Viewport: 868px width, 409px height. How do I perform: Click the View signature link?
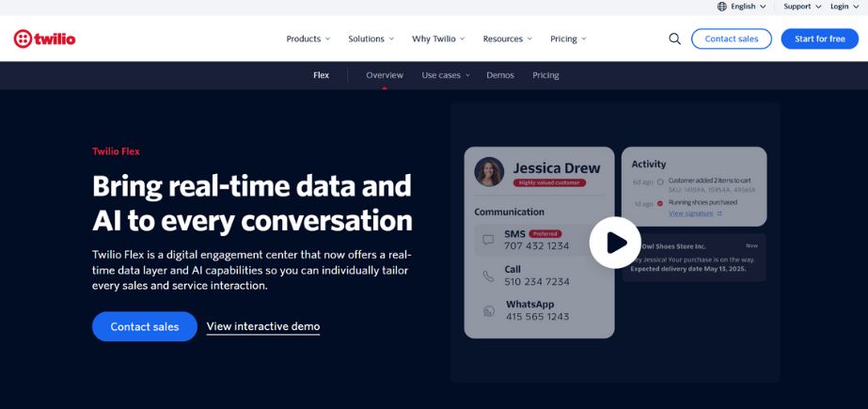tap(695, 213)
